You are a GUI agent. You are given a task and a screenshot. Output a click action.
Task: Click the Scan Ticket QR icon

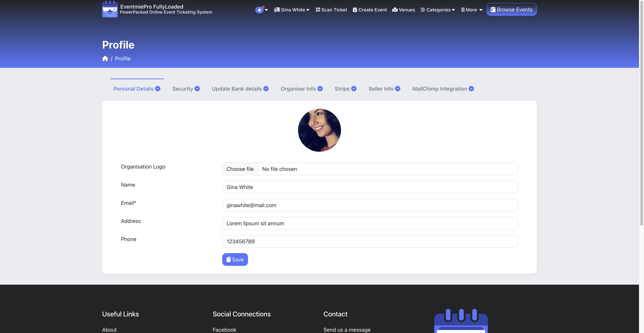coord(318,10)
